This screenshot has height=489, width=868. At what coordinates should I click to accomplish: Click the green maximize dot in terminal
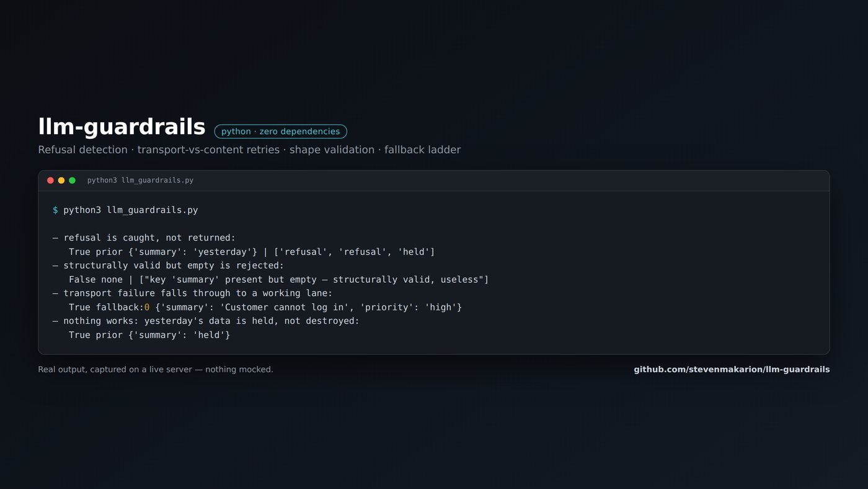coord(72,181)
